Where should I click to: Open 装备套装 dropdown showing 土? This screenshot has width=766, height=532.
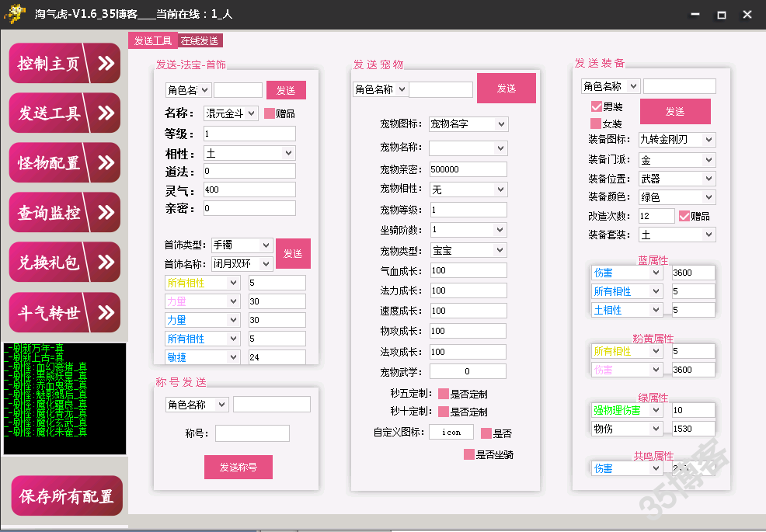pyautogui.click(x=677, y=235)
